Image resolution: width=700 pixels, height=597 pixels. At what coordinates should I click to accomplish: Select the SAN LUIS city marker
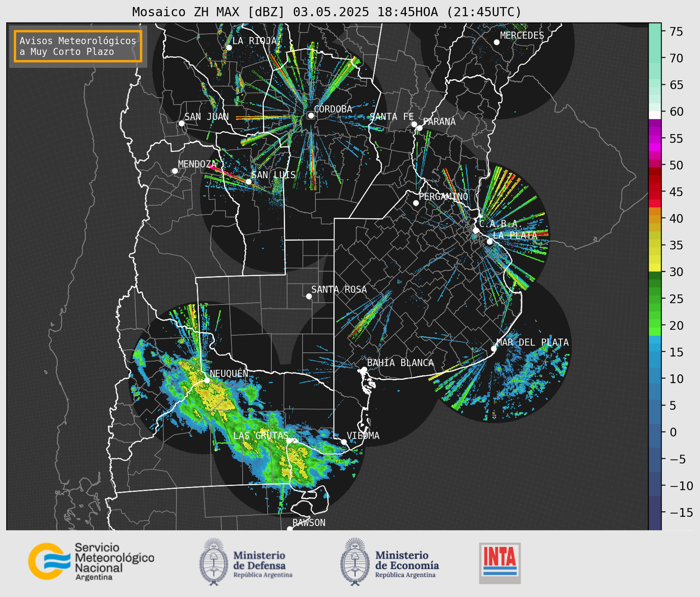(x=248, y=182)
